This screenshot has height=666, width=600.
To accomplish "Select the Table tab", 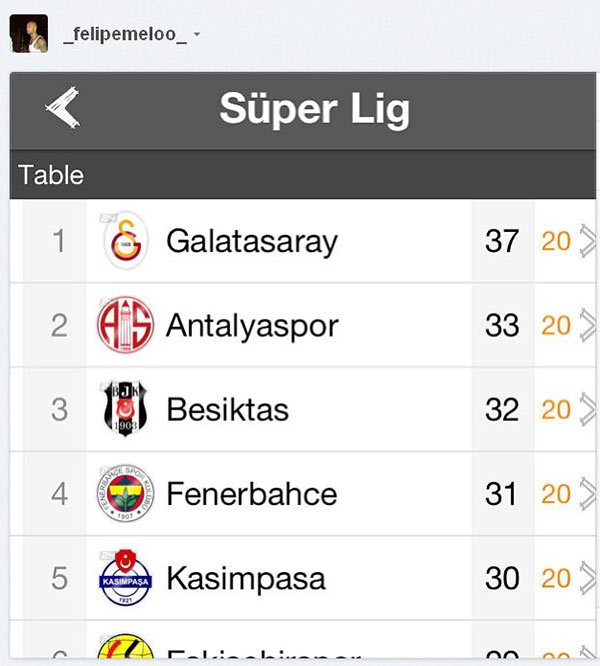I will [51, 176].
